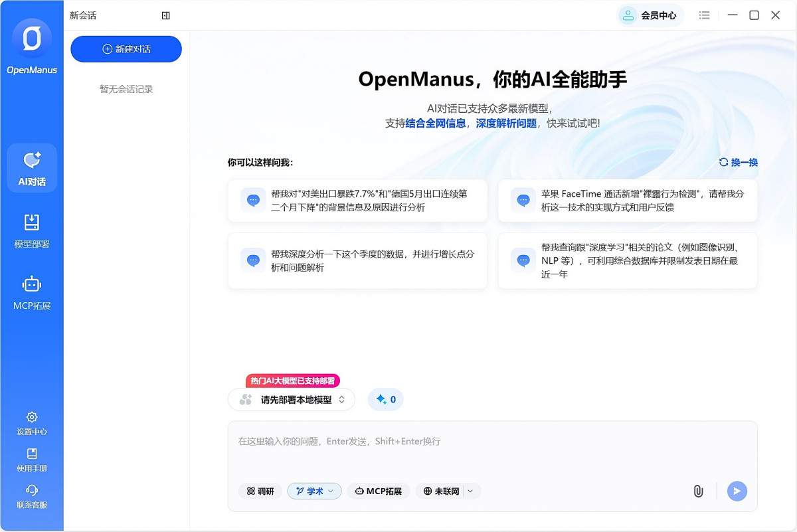Open the MCP拓展 sidebar section
Viewport: 797px width, 532px height.
click(x=32, y=293)
